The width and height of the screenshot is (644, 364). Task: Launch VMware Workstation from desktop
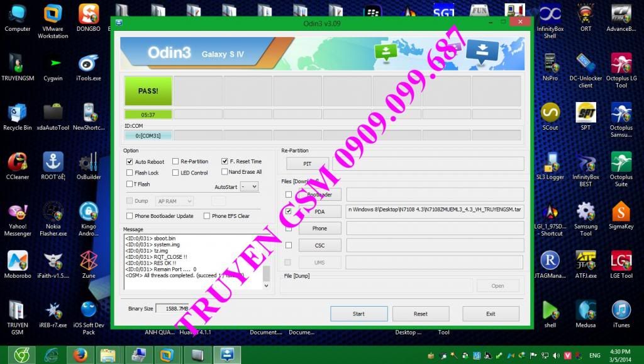(53, 21)
